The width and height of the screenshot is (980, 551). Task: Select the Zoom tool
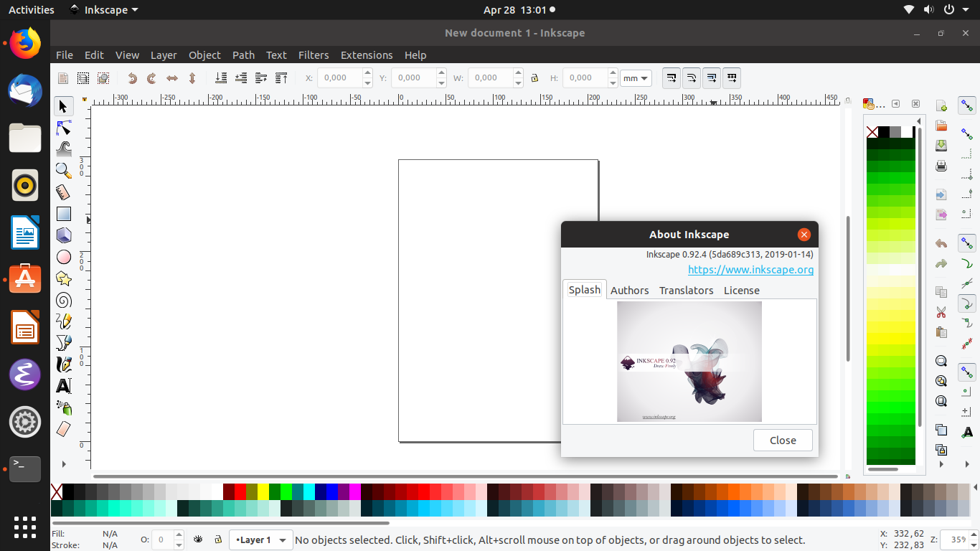click(63, 171)
